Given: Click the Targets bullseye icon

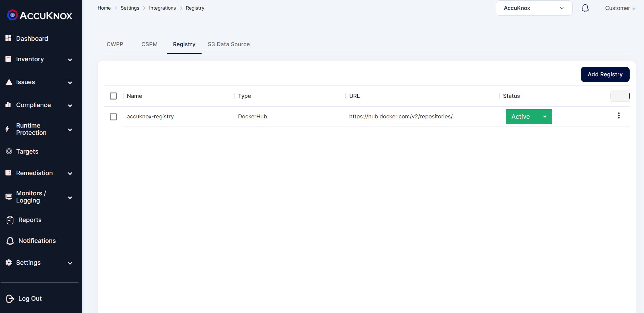Looking at the screenshot, I should point(9,151).
